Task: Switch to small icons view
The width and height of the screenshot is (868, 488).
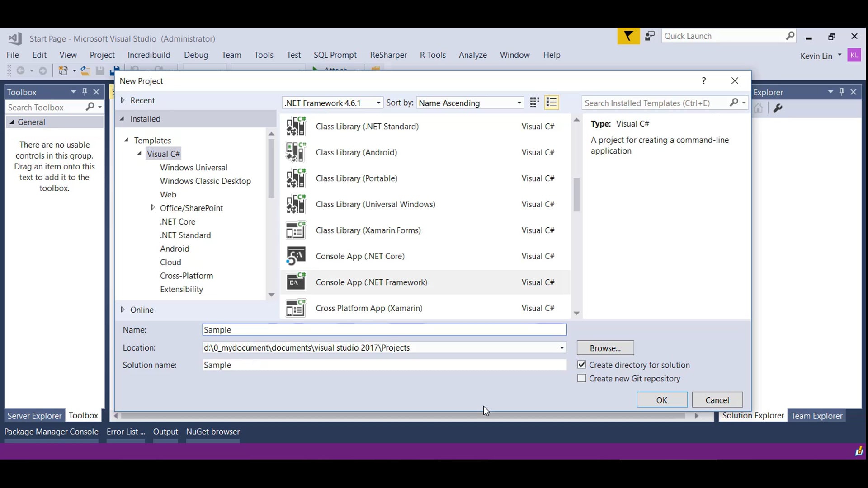Action: pyautogui.click(x=534, y=103)
